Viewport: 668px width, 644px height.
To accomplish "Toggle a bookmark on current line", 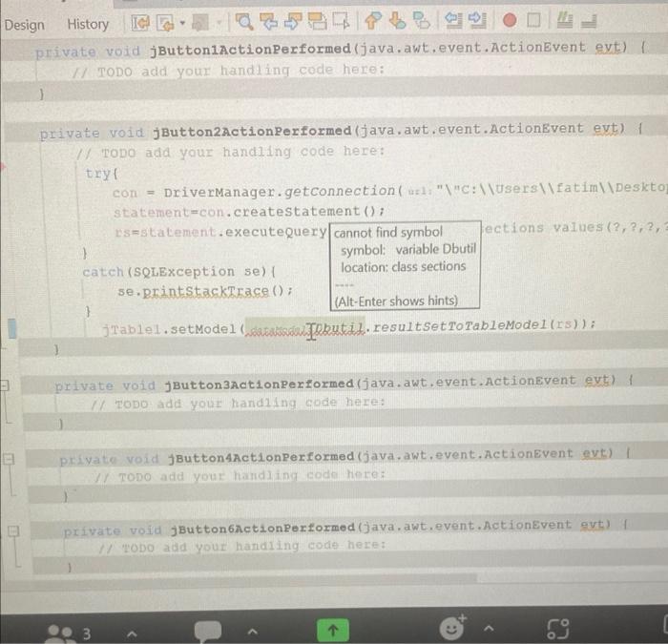I will 422,20.
